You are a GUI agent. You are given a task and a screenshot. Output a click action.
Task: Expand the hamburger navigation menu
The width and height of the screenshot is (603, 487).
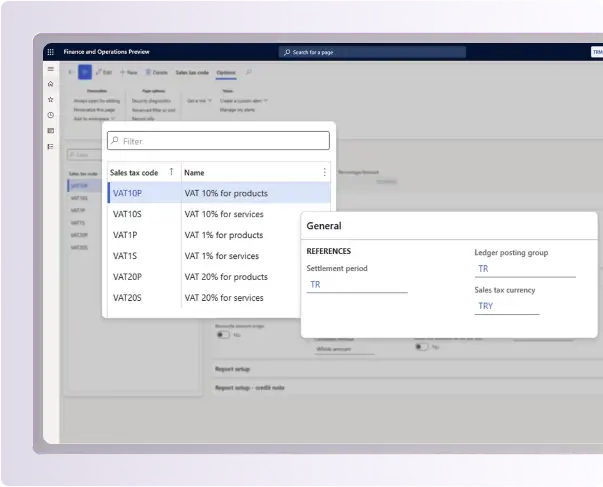50,69
